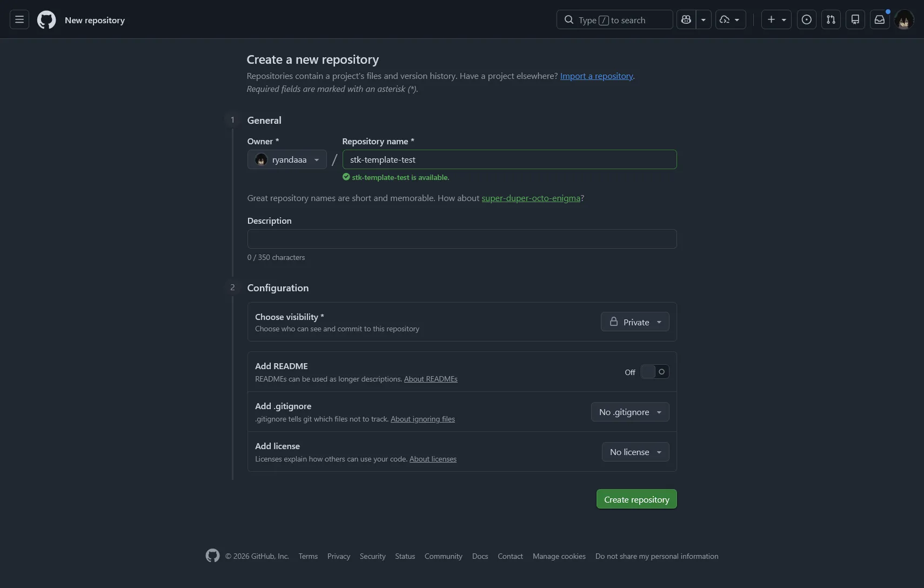Image resolution: width=924 pixels, height=588 pixels.
Task: Open the Private visibility dropdown
Action: 635,322
